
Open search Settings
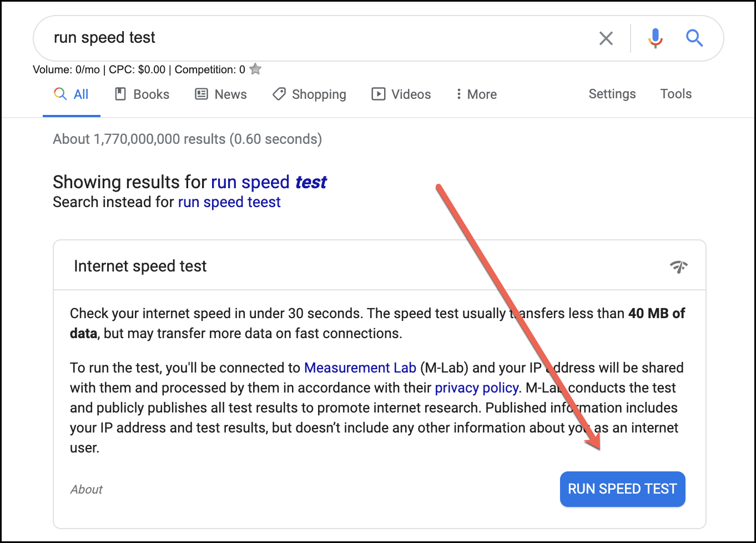click(x=612, y=94)
